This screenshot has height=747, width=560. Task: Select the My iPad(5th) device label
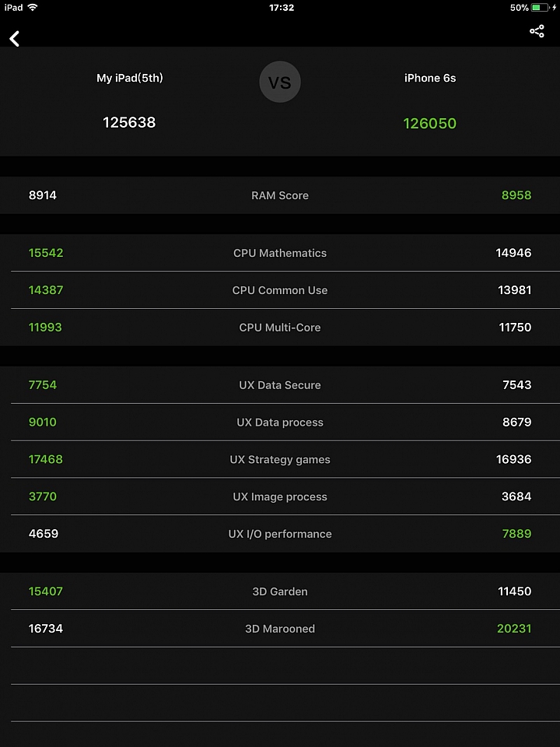coord(130,78)
